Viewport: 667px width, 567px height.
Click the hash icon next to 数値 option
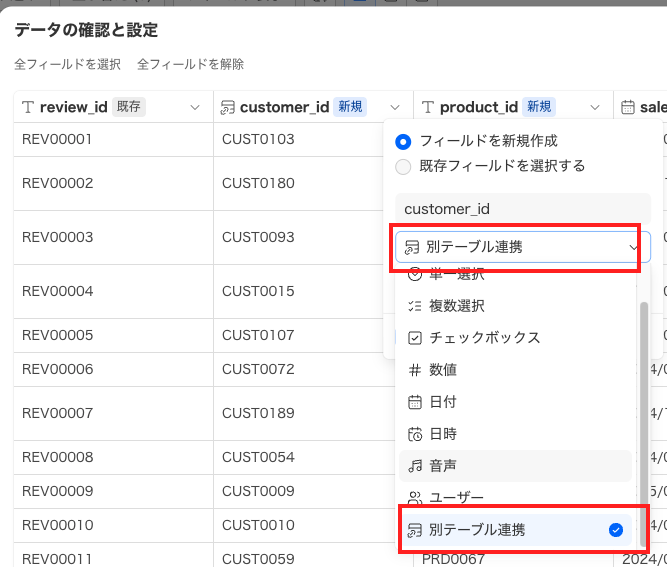(415, 370)
